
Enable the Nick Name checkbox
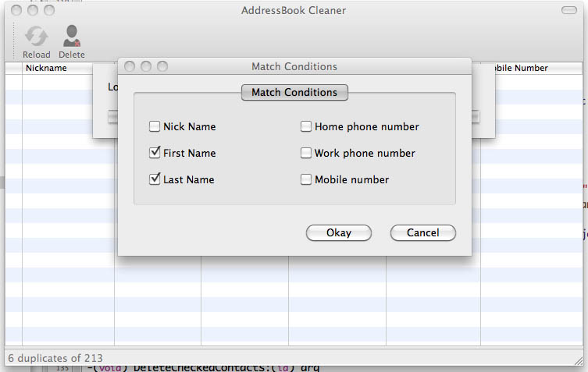(x=155, y=126)
